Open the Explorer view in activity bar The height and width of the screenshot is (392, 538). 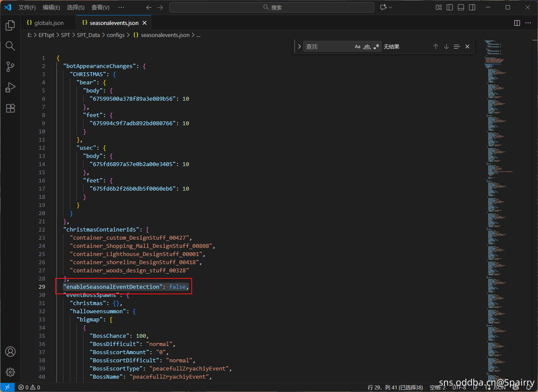point(10,26)
